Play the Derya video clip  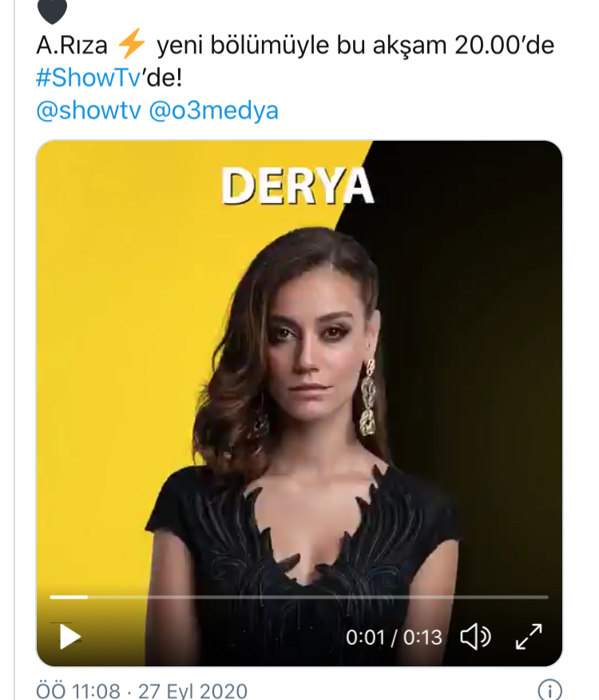pyautogui.click(x=70, y=636)
